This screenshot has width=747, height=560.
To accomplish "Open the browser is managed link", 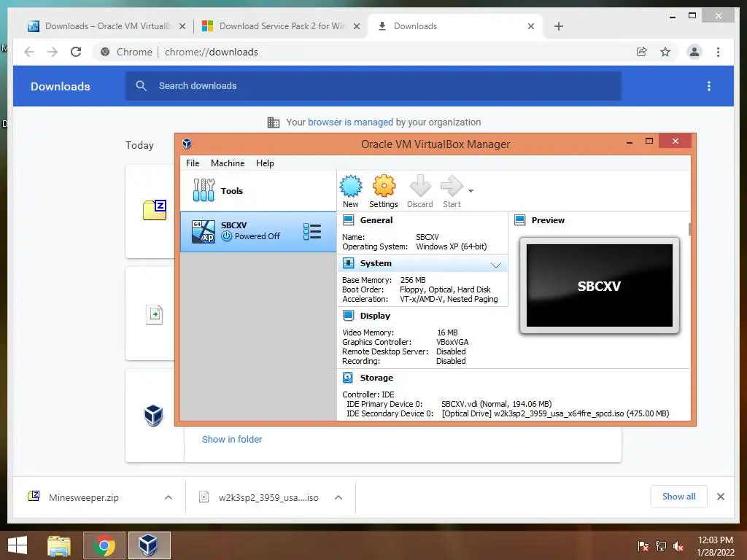I will pos(350,122).
